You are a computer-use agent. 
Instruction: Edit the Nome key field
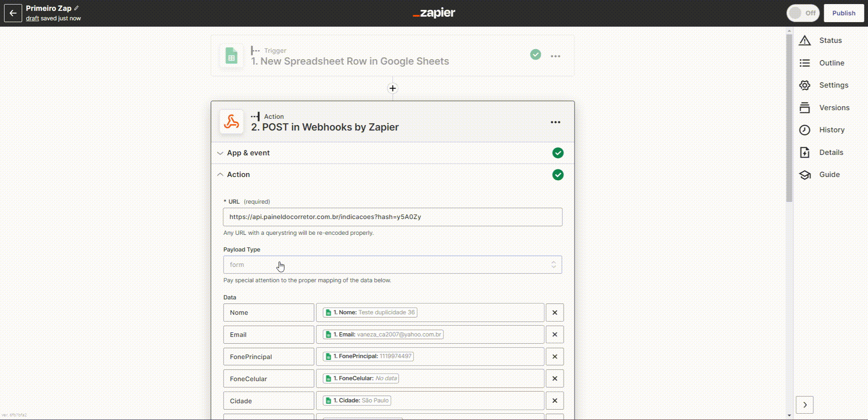click(269, 313)
